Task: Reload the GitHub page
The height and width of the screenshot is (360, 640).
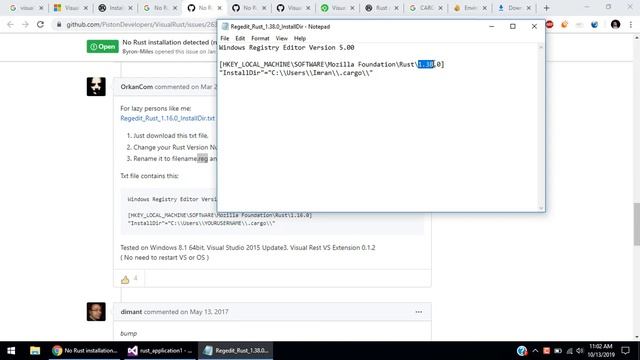Action: tap(40, 24)
